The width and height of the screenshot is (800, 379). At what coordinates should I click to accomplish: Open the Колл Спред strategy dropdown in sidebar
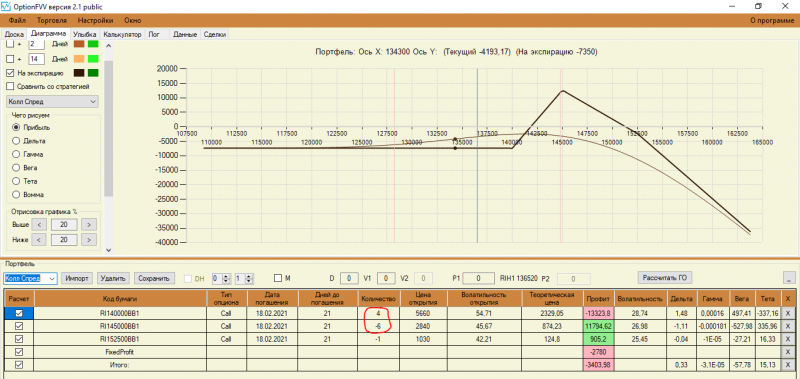tap(52, 102)
